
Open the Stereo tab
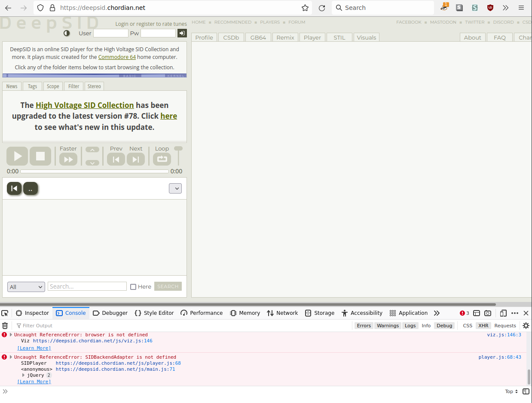[x=95, y=86]
